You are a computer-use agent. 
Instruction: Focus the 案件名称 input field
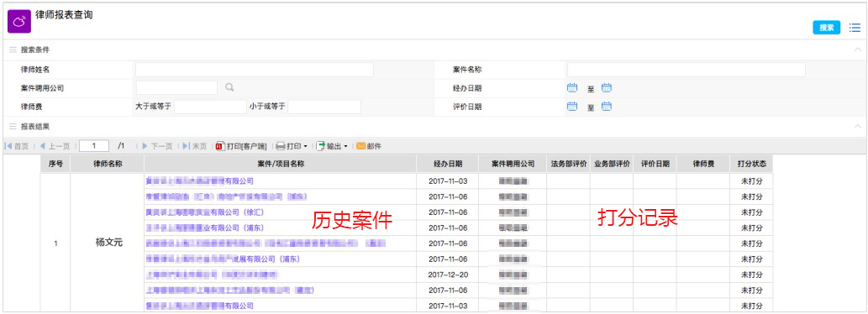pos(686,70)
